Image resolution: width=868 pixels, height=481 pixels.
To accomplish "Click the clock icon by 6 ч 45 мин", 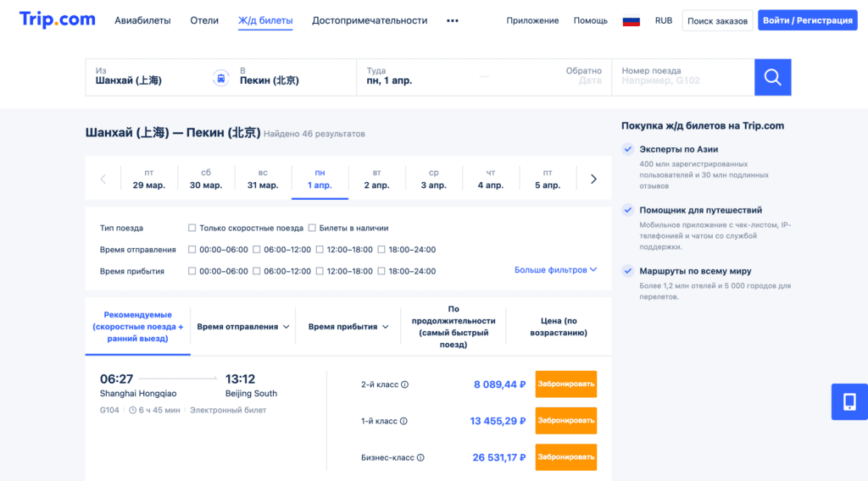I will pyautogui.click(x=133, y=410).
